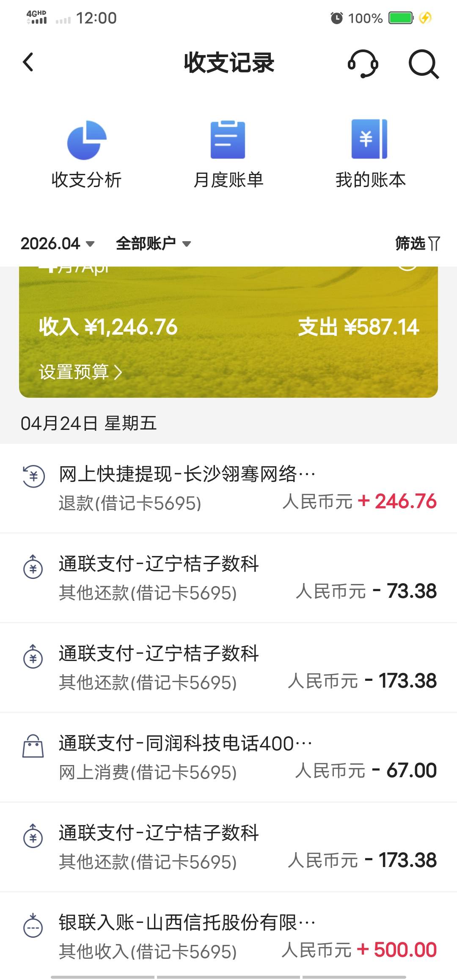Image resolution: width=457 pixels, height=980 pixels.
Task: Open customer service headset icon
Action: [363, 63]
